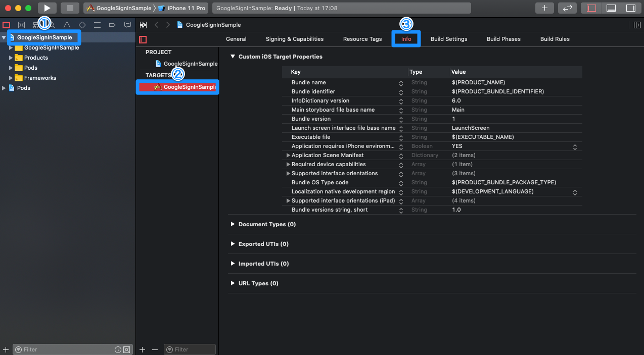The width and height of the screenshot is (644, 355).
Task: Toggle the Debug area panel
Action: pyautogui.click(x=611, y=8)
